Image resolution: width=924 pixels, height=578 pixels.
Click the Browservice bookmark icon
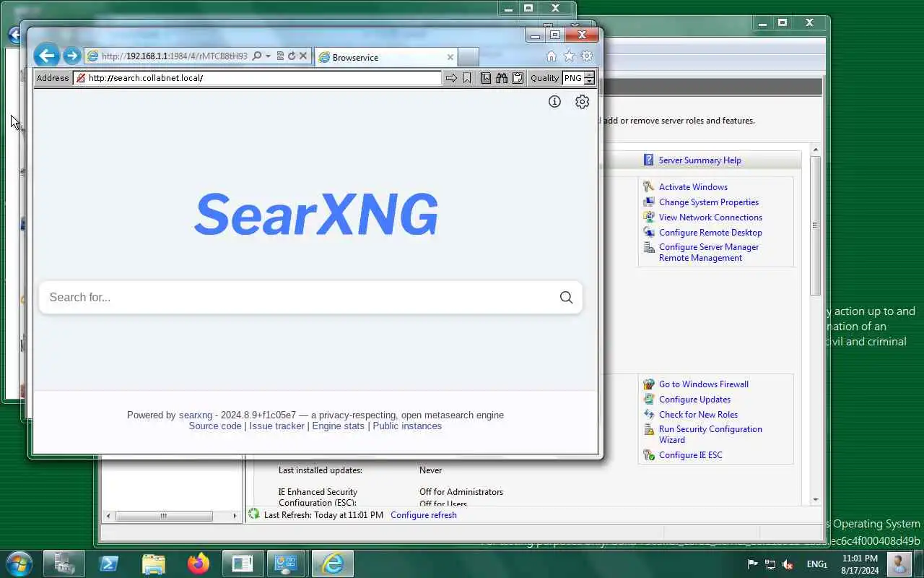(467, 78)
